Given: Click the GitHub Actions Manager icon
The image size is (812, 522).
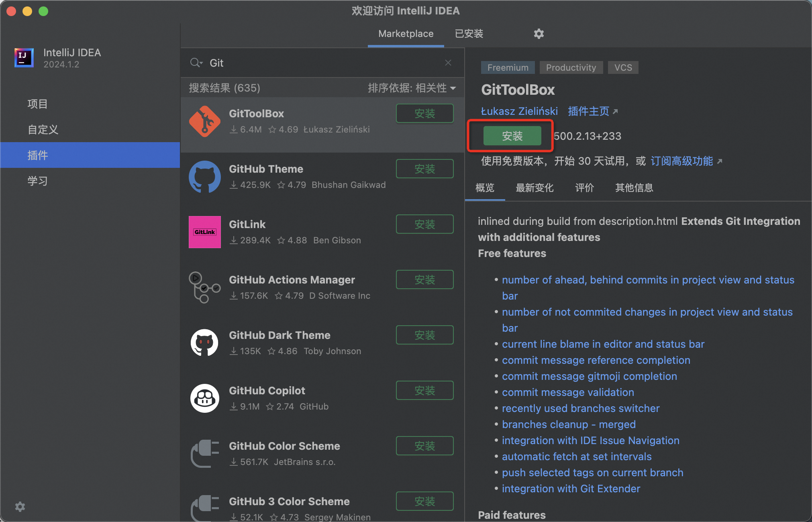Looking at the screenshot, I should [204, 288].
